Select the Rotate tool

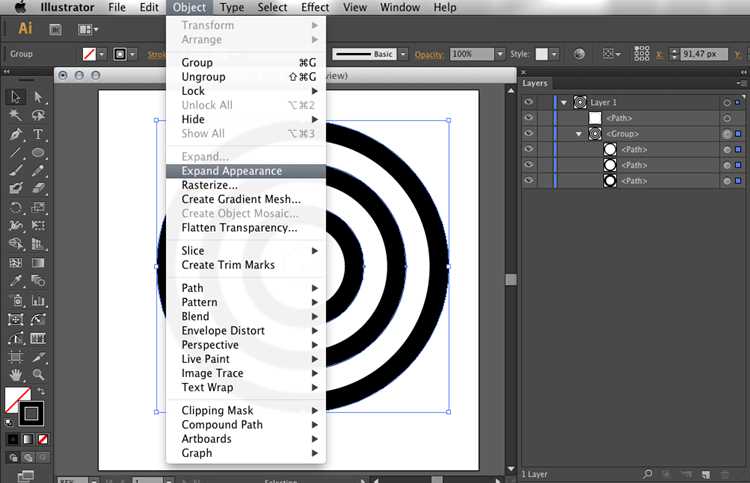tap(16, 207)
